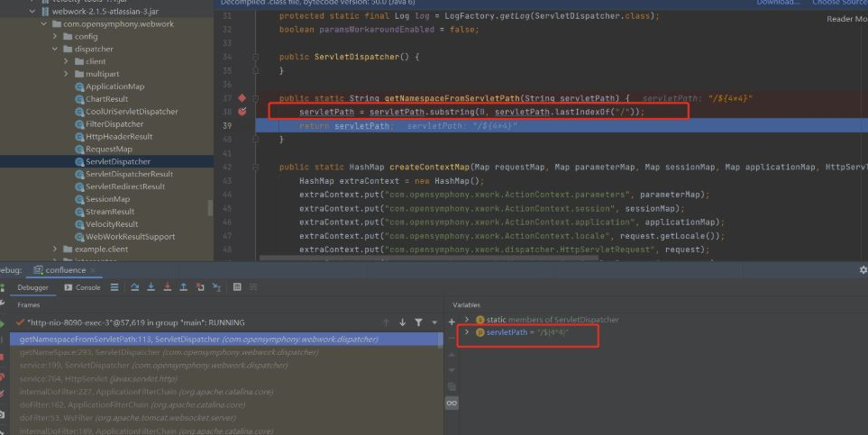The image size is (868, 435).
Task: Click the Step Out debugger icon
Action: [183, 287]
